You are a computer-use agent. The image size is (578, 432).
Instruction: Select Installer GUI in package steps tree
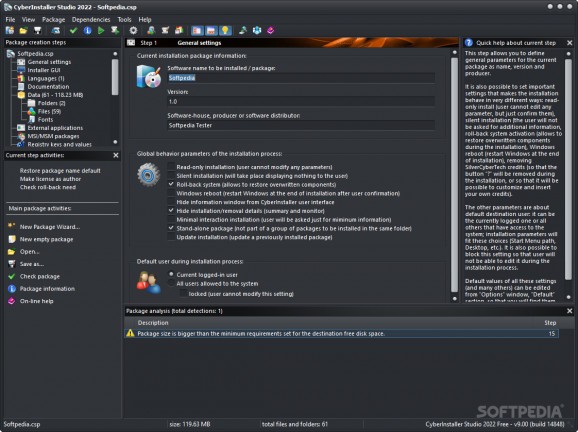(x=44, y=70)
